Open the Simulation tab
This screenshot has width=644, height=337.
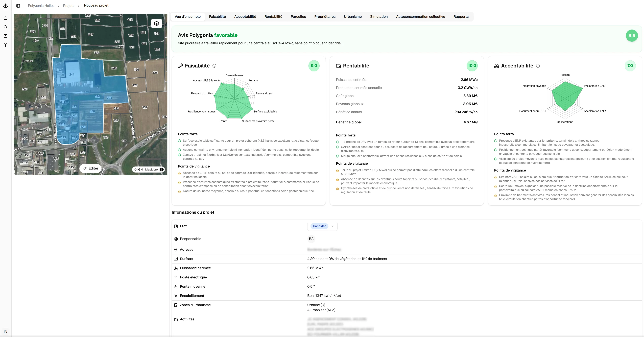[379, 17]
